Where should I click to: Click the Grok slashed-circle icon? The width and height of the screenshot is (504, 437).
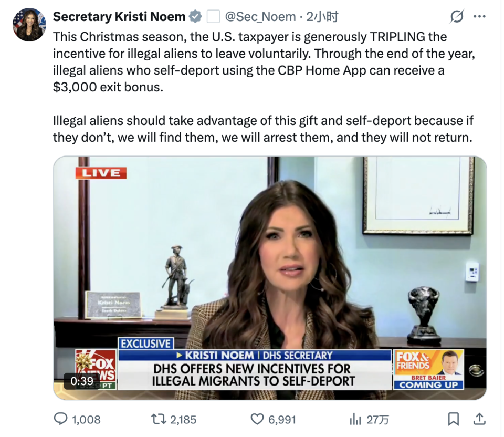tap(456, 16)
